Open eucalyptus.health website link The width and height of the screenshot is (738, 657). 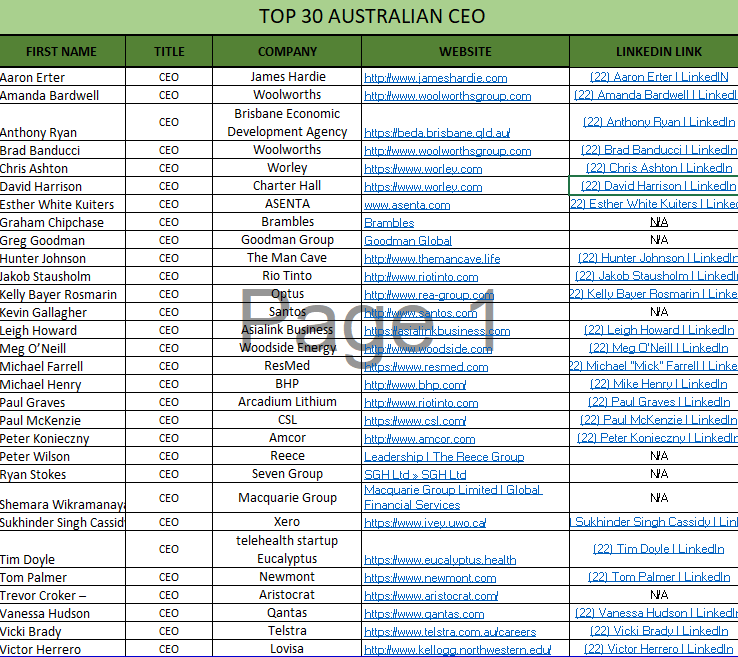click(x=440, y=560)
